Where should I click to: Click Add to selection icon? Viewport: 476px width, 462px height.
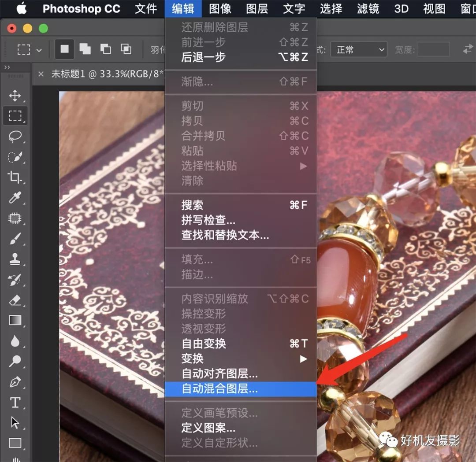coord(85,49)
